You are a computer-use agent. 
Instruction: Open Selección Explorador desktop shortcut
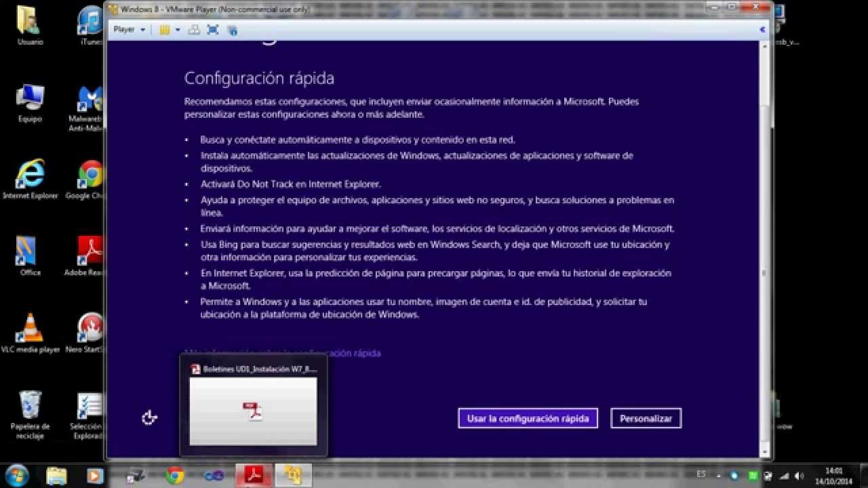pyautogui.click(x=87, y=415)
